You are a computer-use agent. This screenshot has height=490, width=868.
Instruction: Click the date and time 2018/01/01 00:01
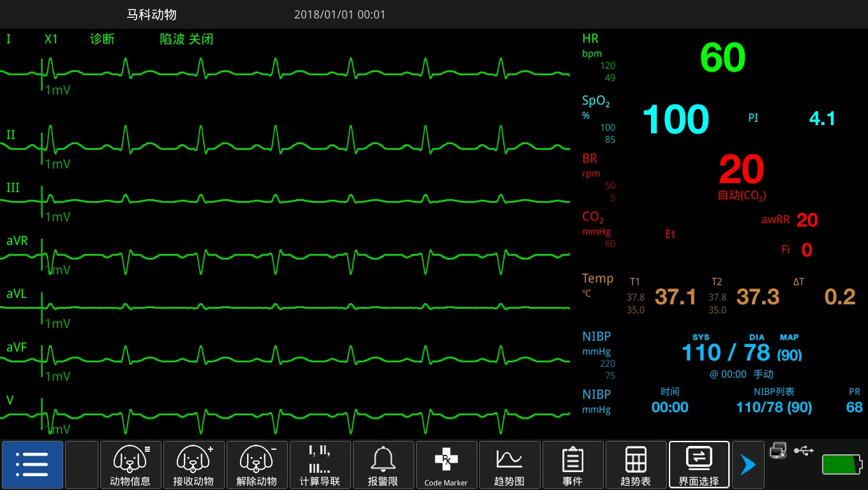coord(340,15)
